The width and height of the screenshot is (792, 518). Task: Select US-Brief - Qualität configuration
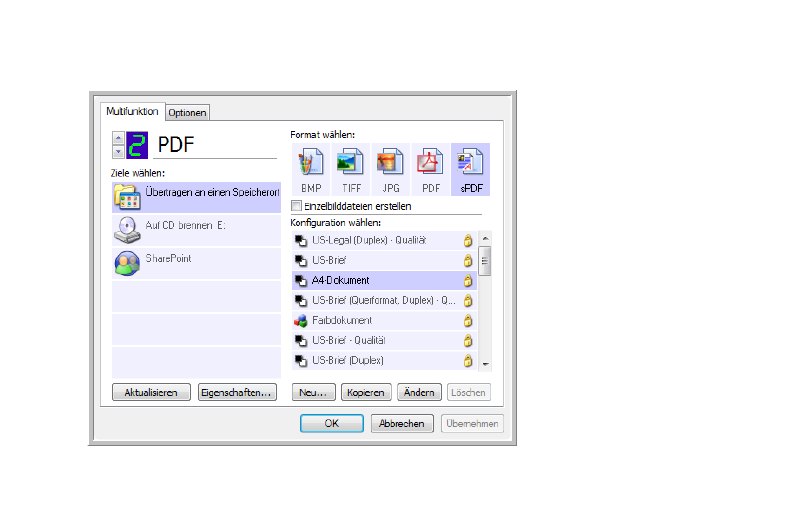384,340
